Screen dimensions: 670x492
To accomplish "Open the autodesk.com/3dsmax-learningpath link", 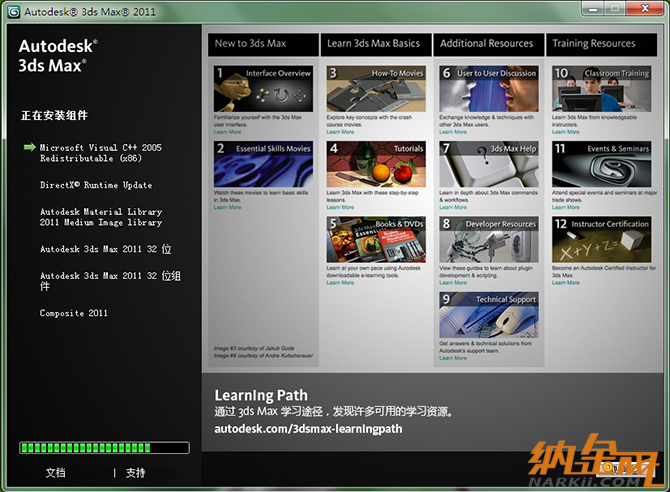I will pyautogui.click(x=308, y=429).
